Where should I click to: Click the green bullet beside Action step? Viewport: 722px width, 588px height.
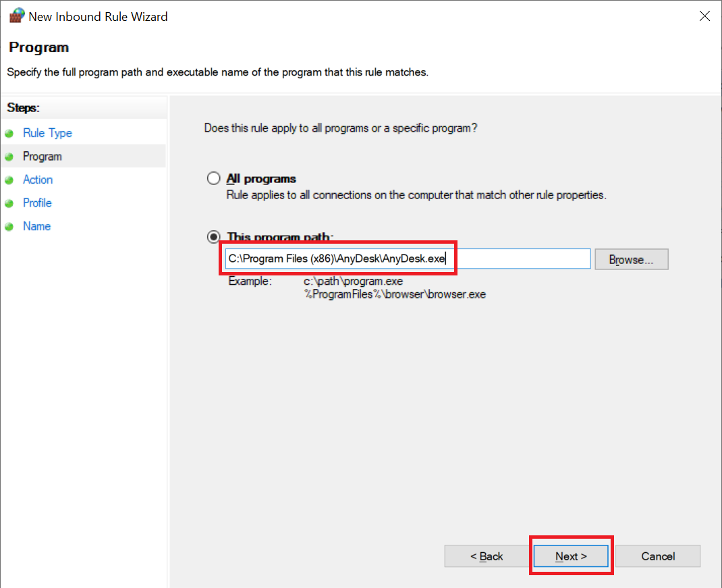pyautogui.click(x=9, y=180)
